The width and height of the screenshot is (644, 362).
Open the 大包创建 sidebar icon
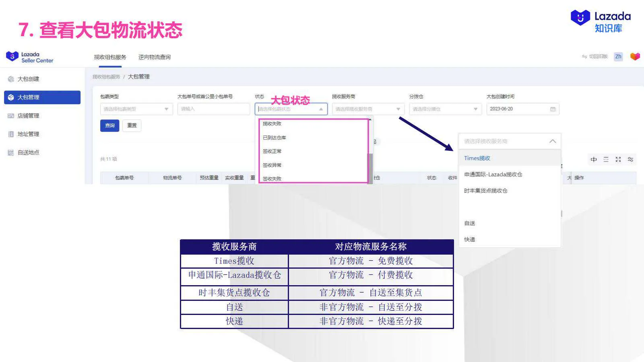(11, 79)
